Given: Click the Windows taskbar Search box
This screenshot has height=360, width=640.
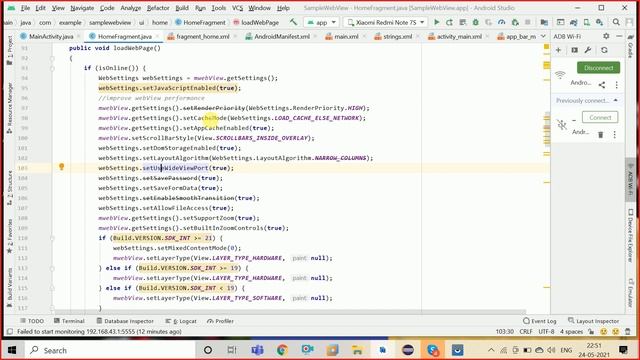Looking at the screenshot, I should 109,350.
